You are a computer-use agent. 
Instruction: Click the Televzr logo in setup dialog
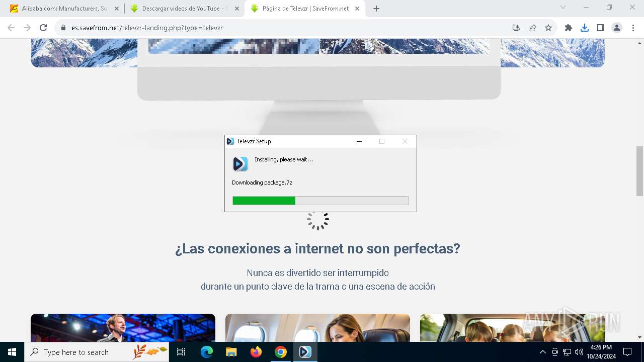[x=240, y=164]
